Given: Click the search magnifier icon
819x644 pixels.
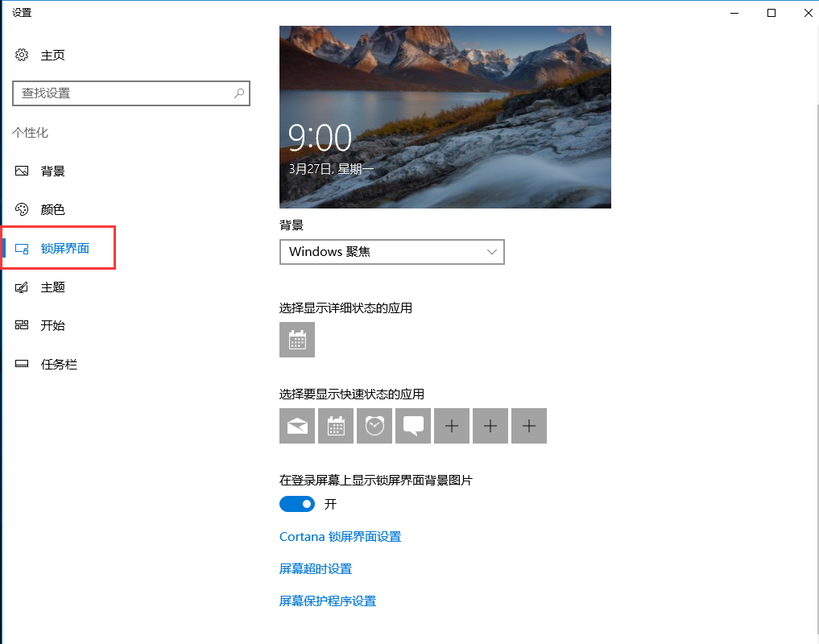Looking at the screenshot, I should (x=238, y=93).
